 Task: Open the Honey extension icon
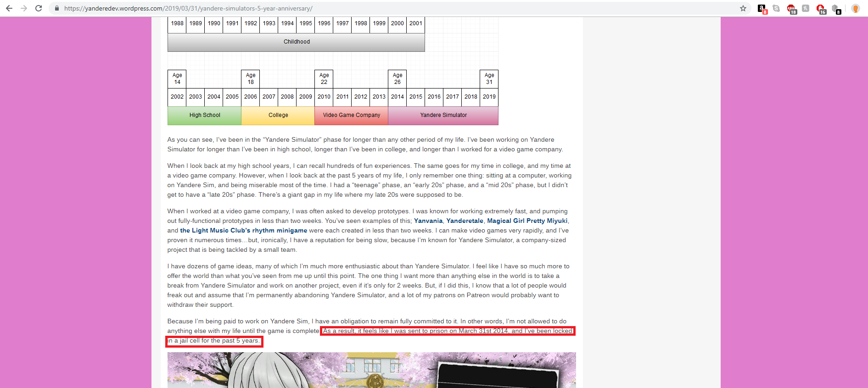click(806, 8)
